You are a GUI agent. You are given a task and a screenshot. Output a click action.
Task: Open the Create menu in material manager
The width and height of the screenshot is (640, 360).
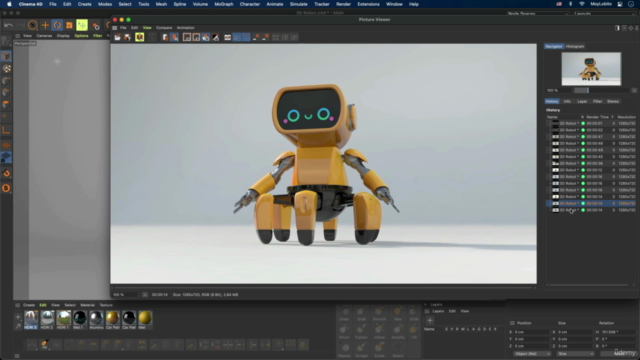tap(29, 305)
